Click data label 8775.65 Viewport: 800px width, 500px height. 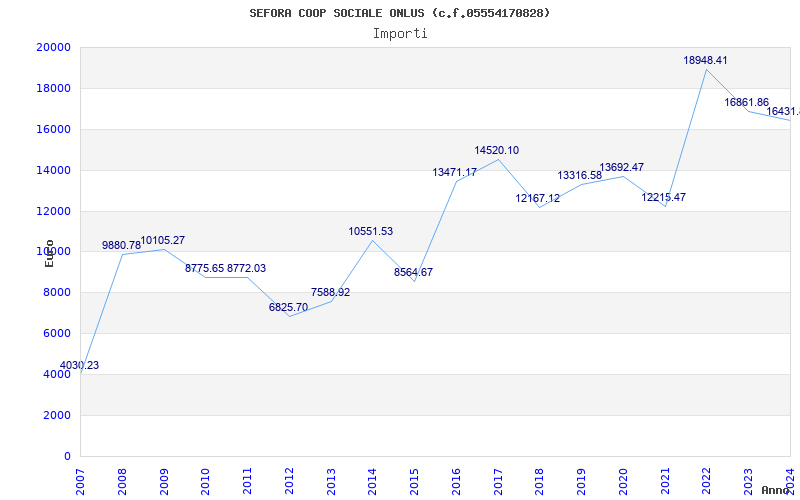click(204, 268)
